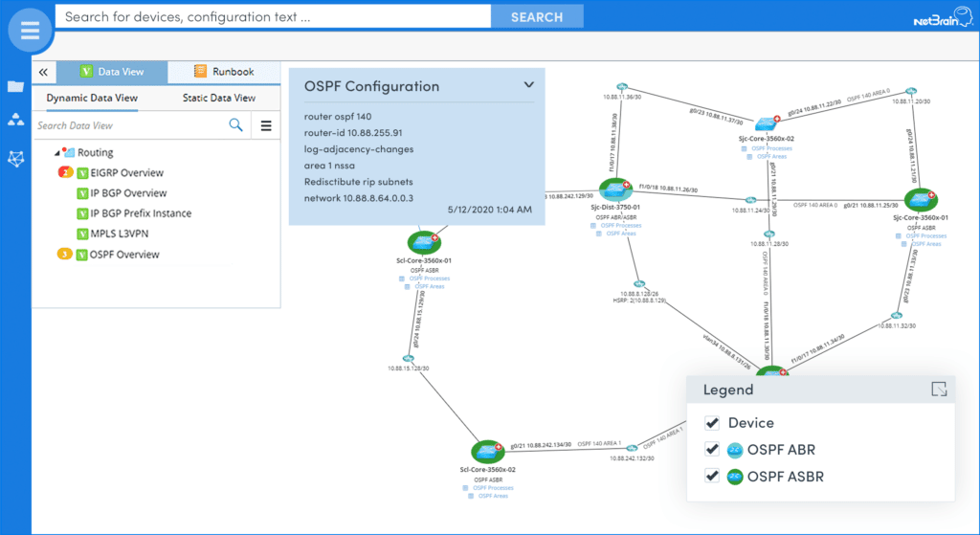Select the Static Data View tab
This screenshot has width=980, height=535.
(x=219, y=99)
